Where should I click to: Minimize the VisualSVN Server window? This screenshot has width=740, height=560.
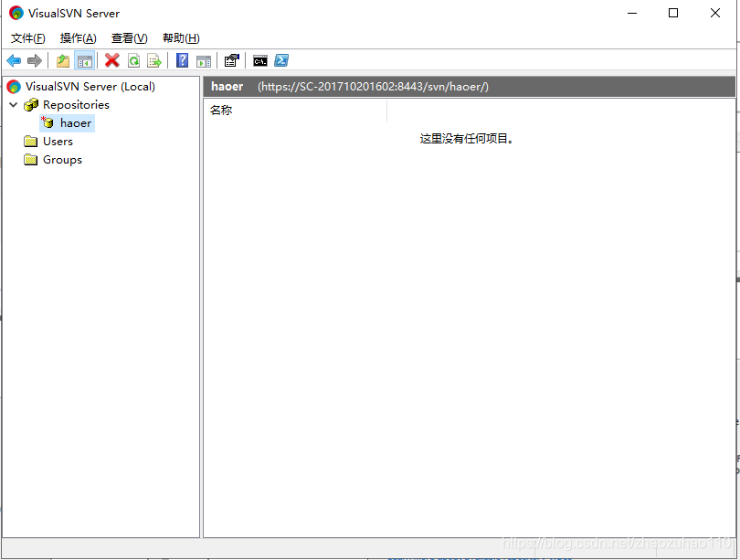(632, 13)
